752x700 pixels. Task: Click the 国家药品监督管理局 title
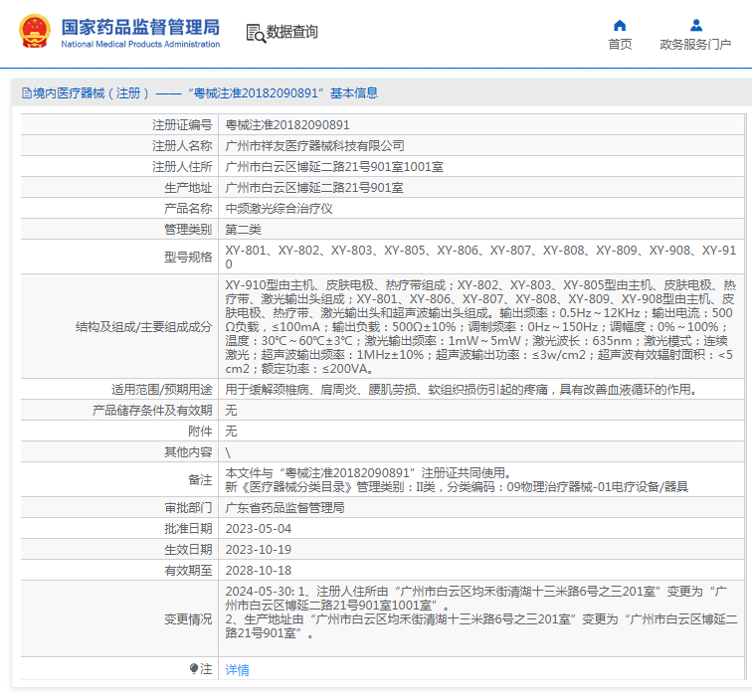coord(140,27)
